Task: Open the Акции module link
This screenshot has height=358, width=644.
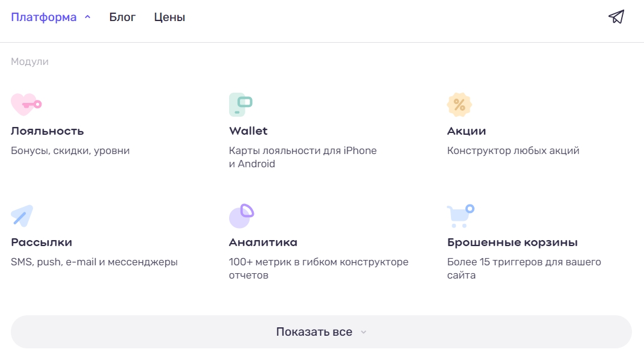Action: [x=467, y=131]
